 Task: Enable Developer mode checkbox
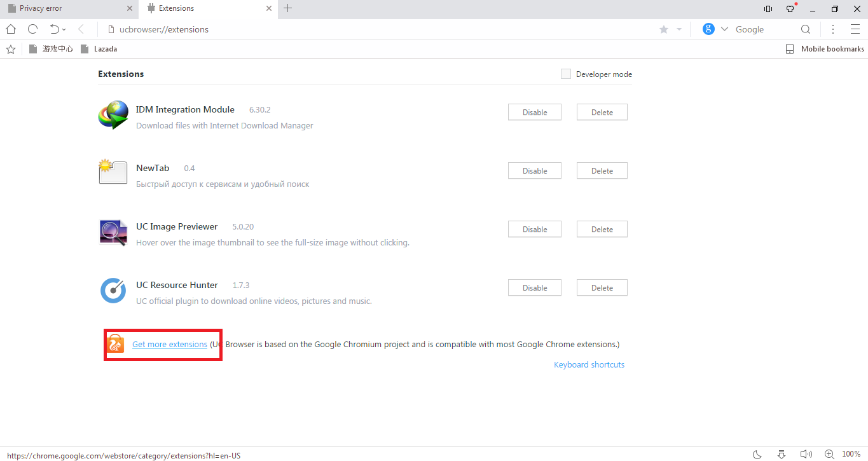click(565, 74)
